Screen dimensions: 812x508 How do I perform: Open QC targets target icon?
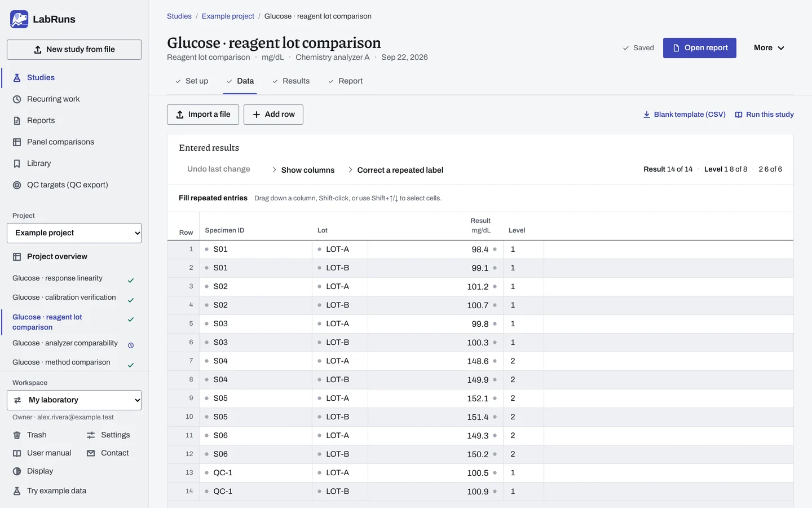pyautogui.click(x=17, y=185)
